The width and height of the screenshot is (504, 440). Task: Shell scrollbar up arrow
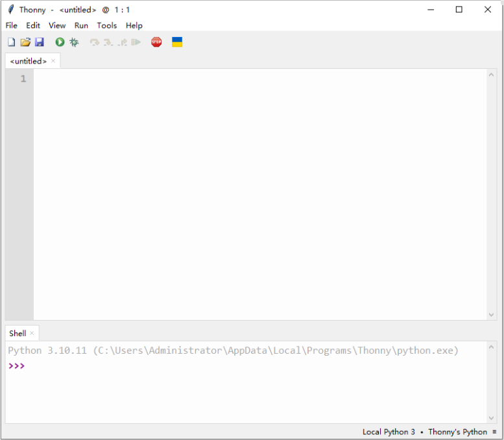coord(491,347)
